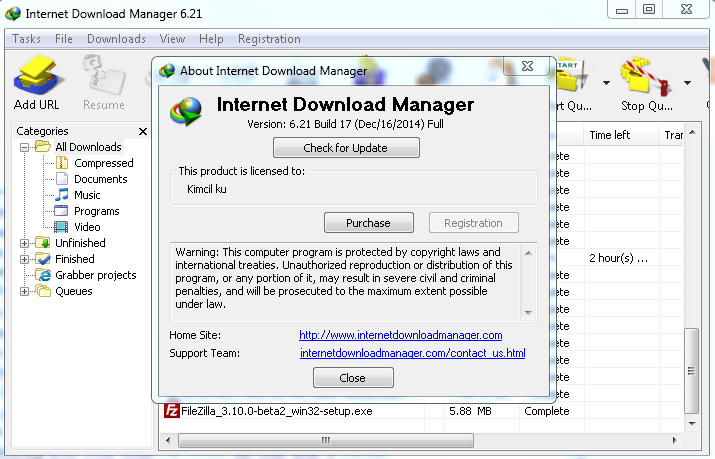This screenshot has height=459, width=715.
Task: Click the IDM icon in main title bar
Action: [x=13, y=14]
